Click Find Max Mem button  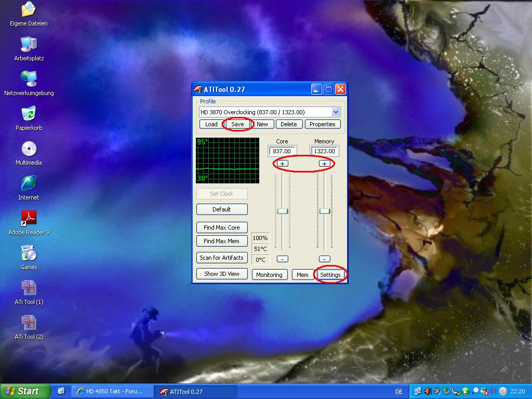tap(222, 241)
